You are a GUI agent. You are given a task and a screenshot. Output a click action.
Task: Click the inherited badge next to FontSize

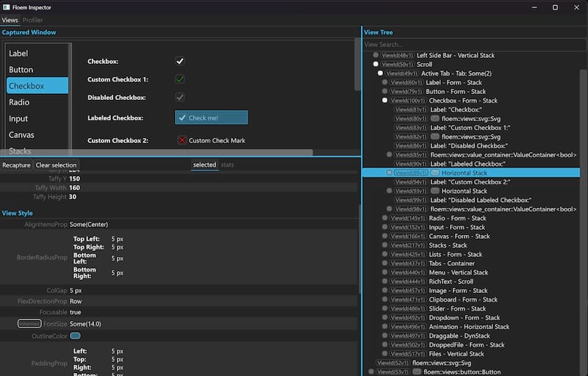[x=29, y=323]
